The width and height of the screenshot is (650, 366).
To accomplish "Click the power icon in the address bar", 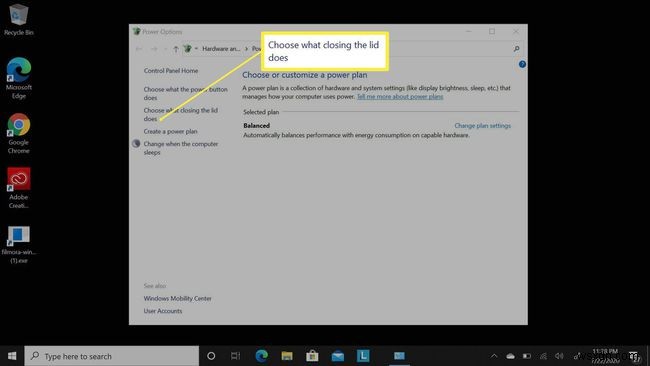I will (x=188, y=48).
